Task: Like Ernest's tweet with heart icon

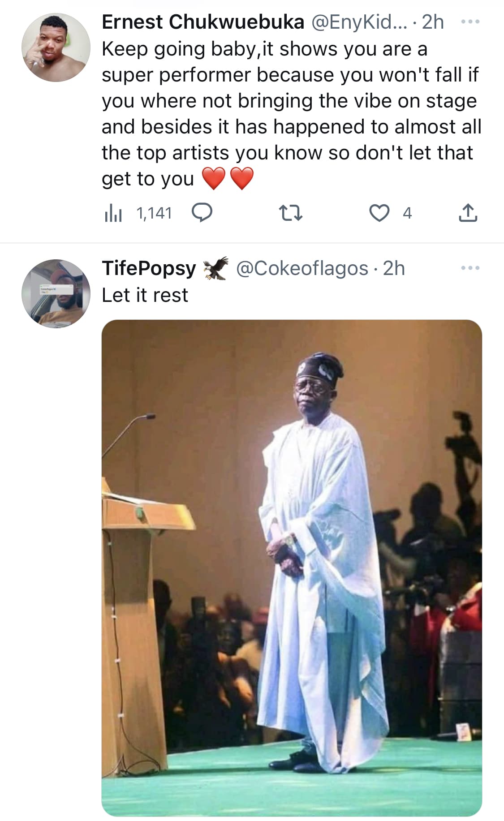Action: pos(379,213)
